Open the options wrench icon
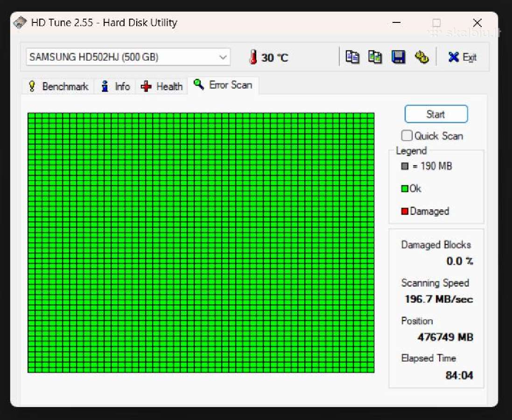 click(421, 57)
